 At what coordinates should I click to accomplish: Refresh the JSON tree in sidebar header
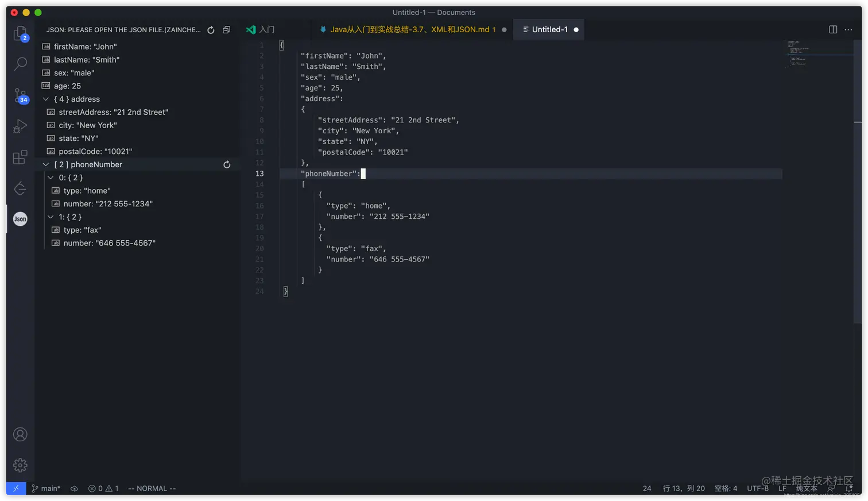(x=211, y=30)
